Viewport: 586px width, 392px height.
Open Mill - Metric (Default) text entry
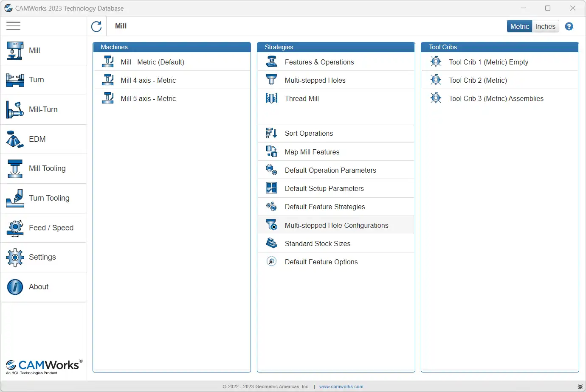point(152,62)
